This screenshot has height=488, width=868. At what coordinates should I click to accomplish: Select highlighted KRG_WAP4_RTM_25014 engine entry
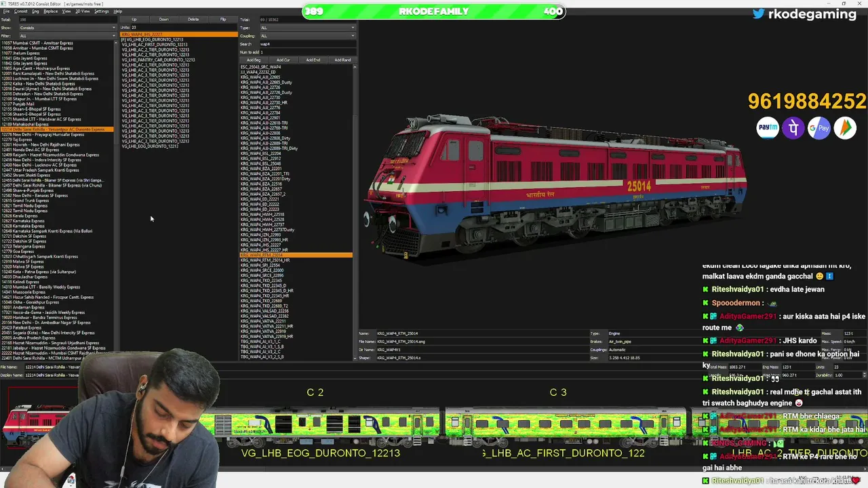tap(296, 255)
